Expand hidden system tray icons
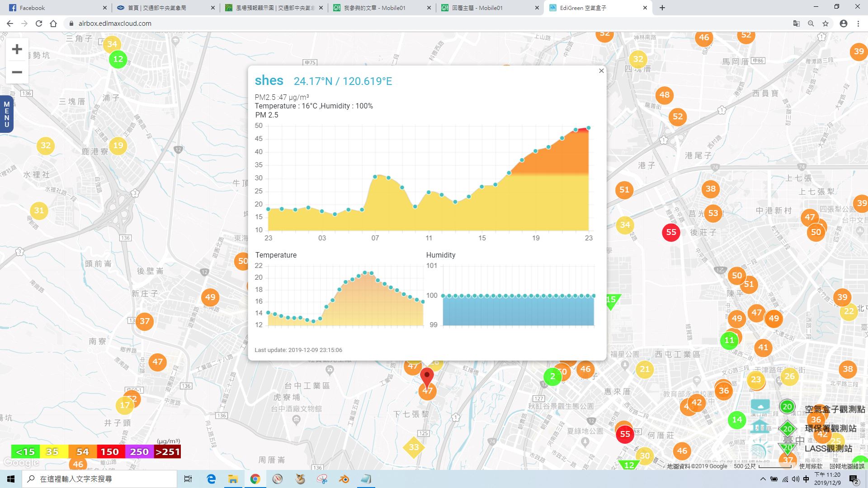868x488 pixels. [x=763, y=479]
